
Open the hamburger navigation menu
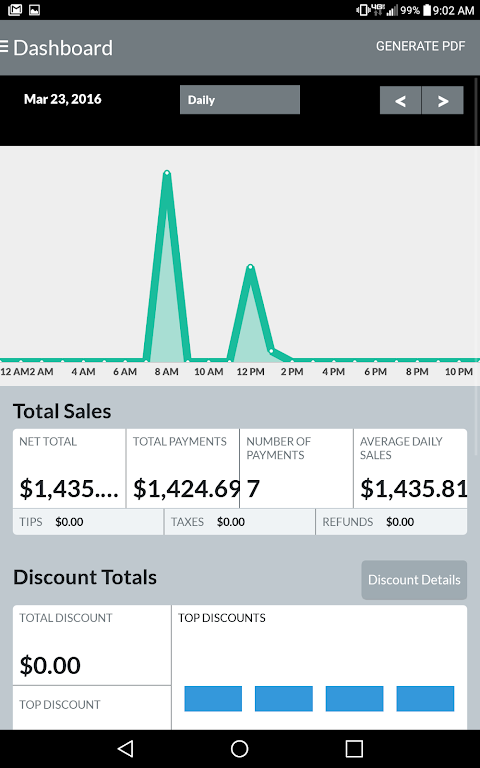4,47
